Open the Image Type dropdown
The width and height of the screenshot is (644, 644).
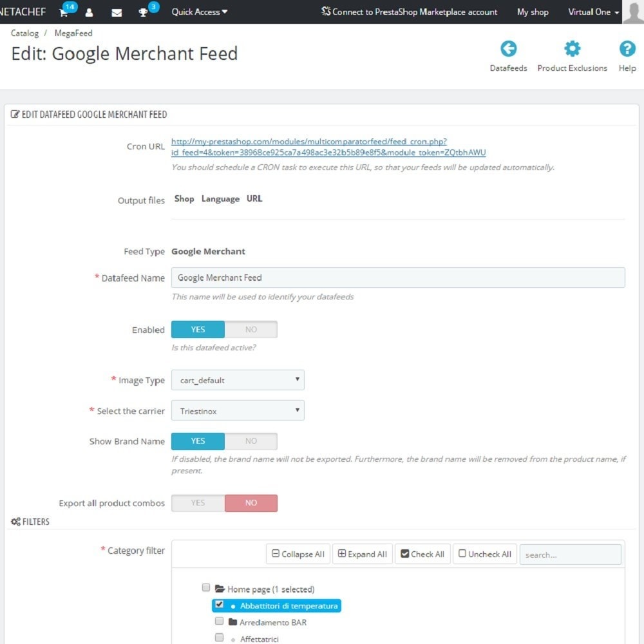click(x=238, y=380)
